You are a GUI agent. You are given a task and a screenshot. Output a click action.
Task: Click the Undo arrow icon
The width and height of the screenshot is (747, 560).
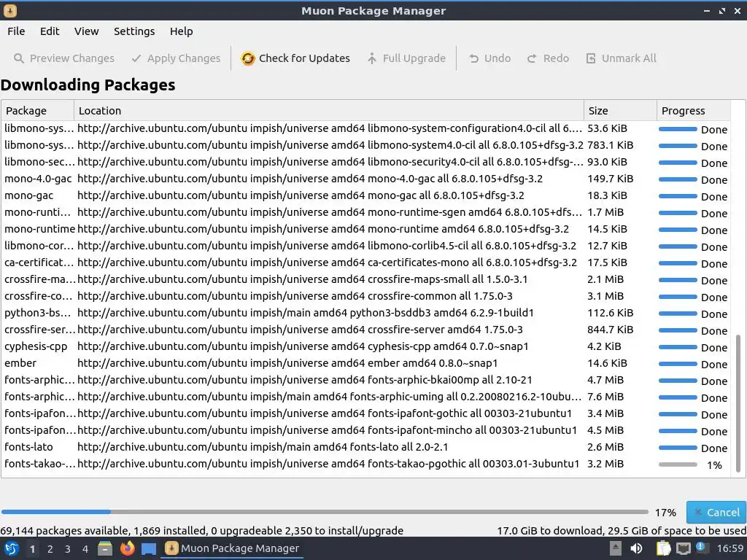(473, 58)
